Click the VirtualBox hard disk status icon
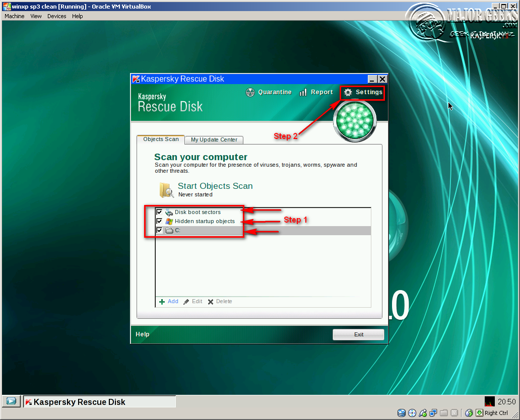This screenshot has width=520, height=420. 402,413
